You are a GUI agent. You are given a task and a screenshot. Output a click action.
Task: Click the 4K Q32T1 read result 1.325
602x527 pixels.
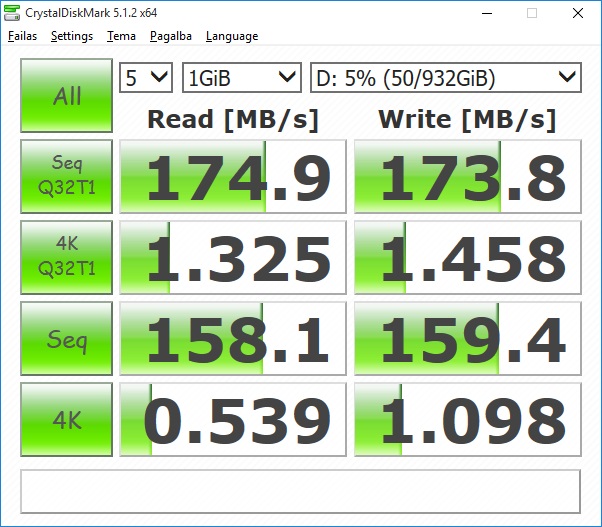[x=233, y=258]
